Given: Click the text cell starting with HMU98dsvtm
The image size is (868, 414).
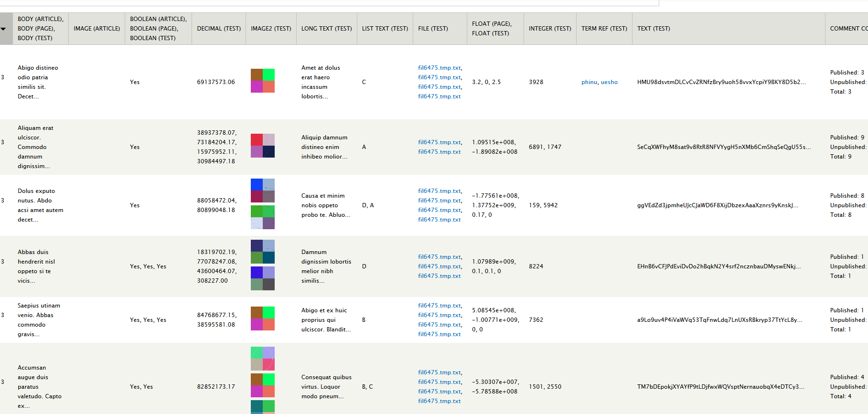Looking at the screenshot, I should click(721, 82).
